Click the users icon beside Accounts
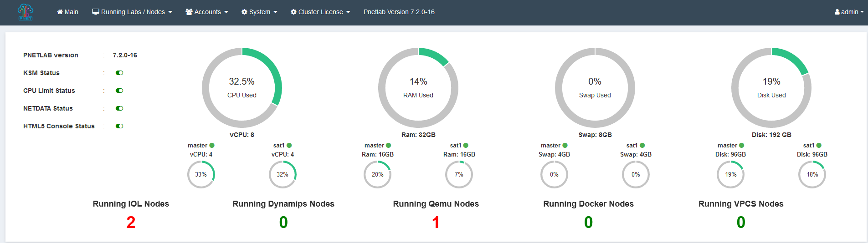 (x=189, y=12)
